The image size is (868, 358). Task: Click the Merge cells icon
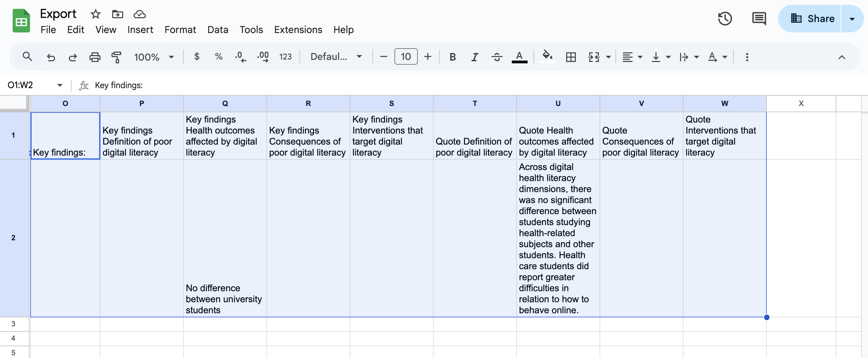(x=594, y=57)
